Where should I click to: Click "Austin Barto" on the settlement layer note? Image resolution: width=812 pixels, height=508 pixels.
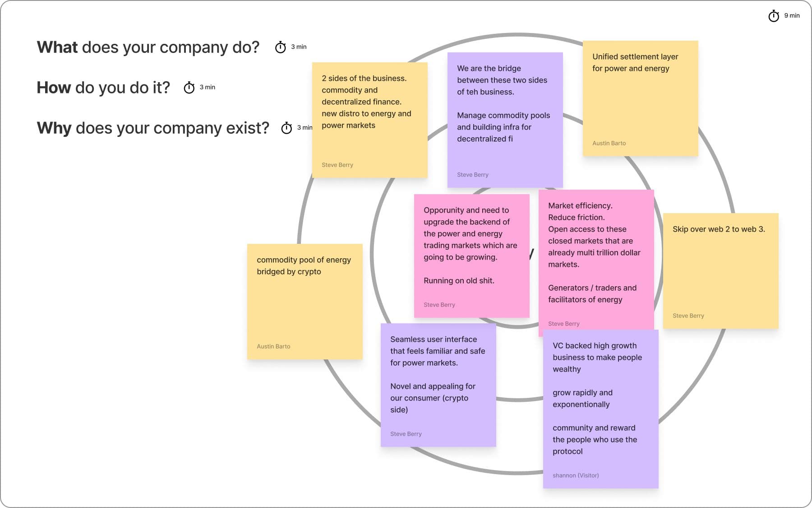click(x=609, y=143)
